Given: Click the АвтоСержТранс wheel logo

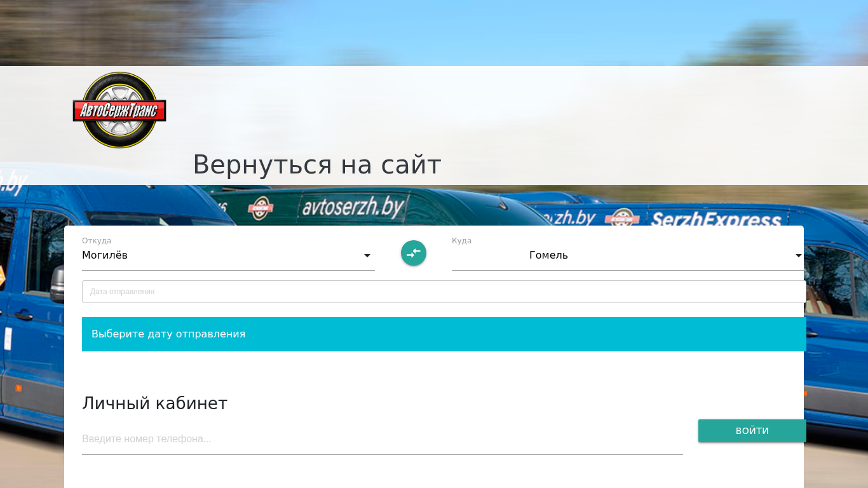Looking at the screenshot, I should pyautogui.click(x=119, y=110).
